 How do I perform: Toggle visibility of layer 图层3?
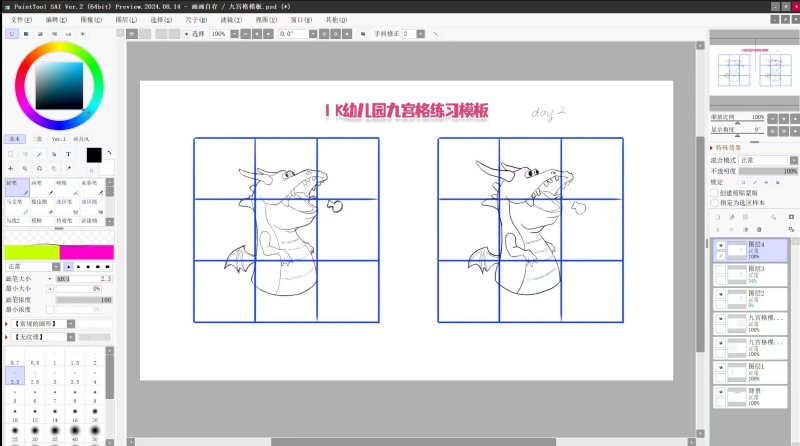[720, 269]
